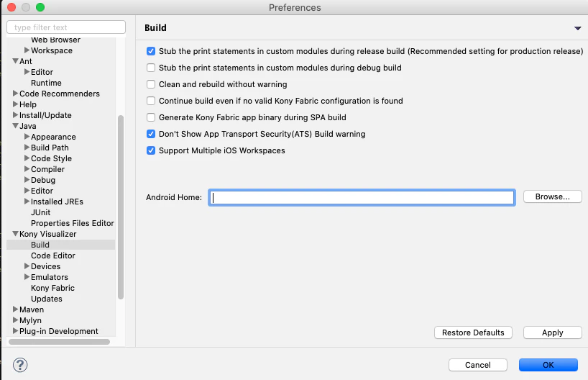Expand the Devices node
Screen dimensions: 588x380
click(27, 266)
